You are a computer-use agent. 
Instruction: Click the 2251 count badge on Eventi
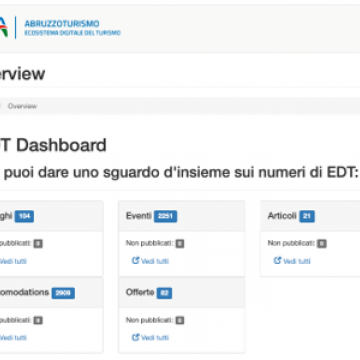165,216
